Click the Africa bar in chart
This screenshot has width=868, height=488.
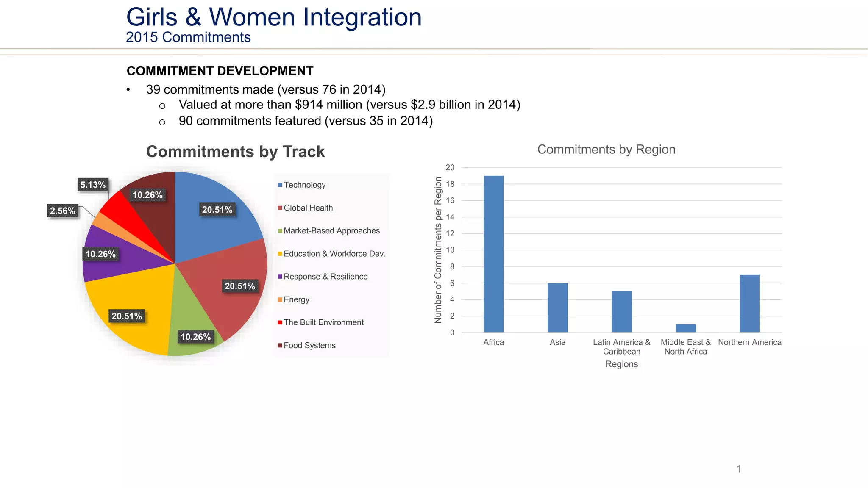(493, 254)
